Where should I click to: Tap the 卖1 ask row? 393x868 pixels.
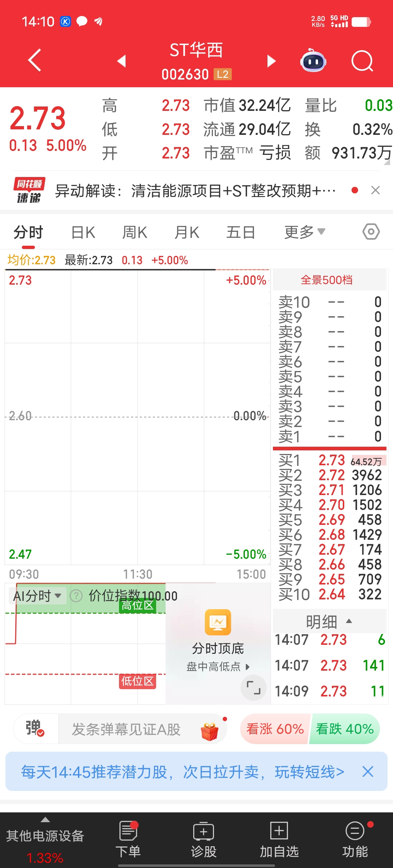[x=329, y=436]
